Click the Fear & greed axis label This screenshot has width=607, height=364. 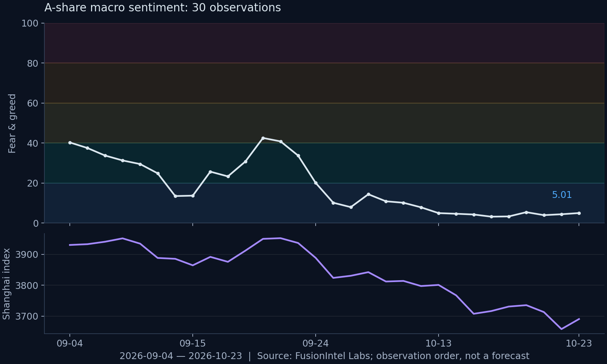tap(12, 123)
